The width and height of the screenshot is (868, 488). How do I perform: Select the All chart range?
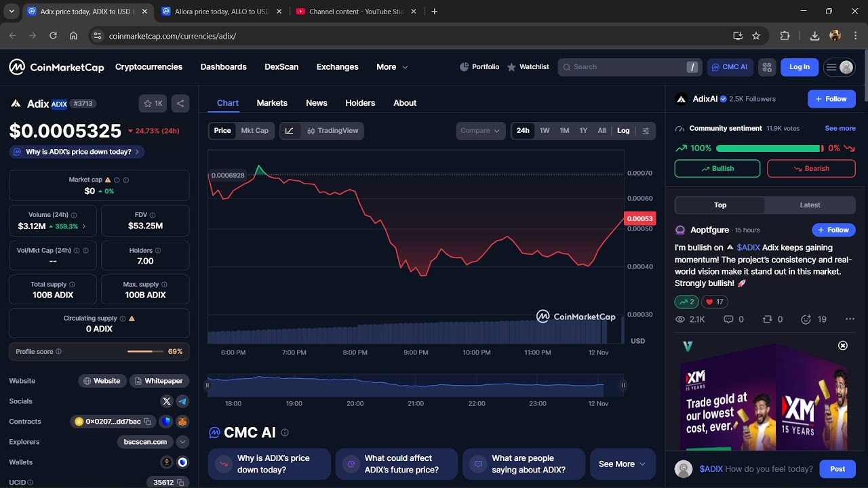[x=601, y=131]
